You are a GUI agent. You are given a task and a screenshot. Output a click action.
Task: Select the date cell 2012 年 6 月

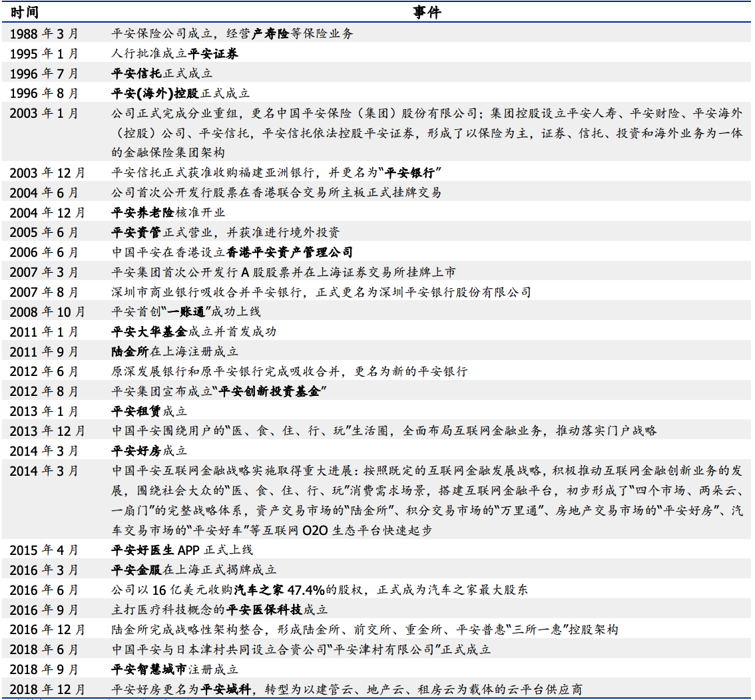pyautogui.click(x=44, y=371)
